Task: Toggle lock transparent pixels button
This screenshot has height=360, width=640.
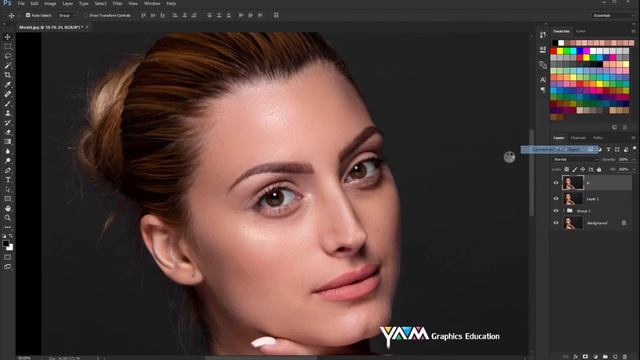Action: tap(567, 169)
